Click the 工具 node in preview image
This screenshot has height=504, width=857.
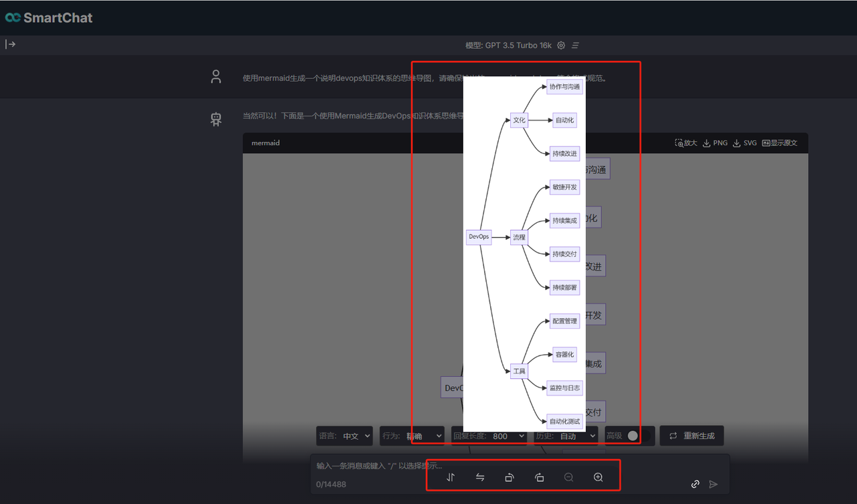[520, 371]
